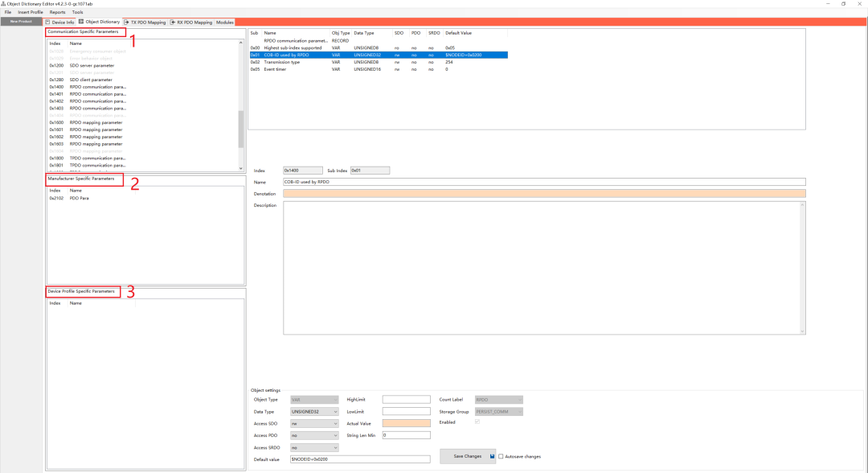This screenshot has height=473, width=868.
Task: Toggle the Enabled checkbox
Action: pyautogui.click(x=478, y=422)
